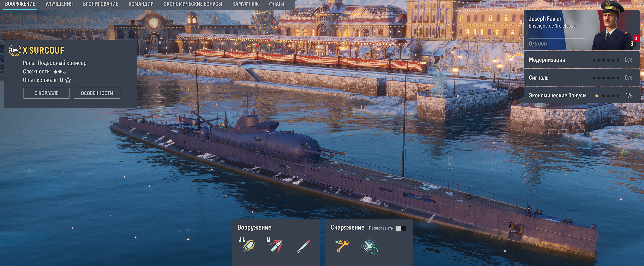
Task: Click the Surcouf laurel ship emblem
Action: click(15, 50)
